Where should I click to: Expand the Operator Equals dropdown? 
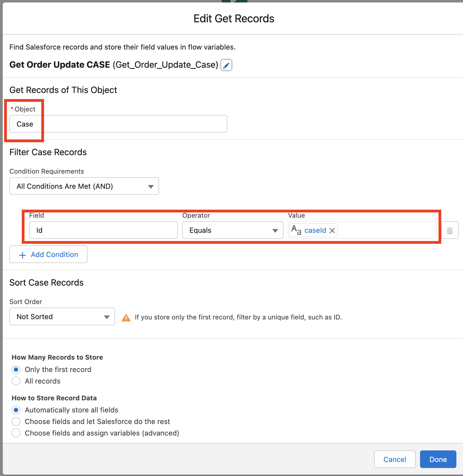233,230
